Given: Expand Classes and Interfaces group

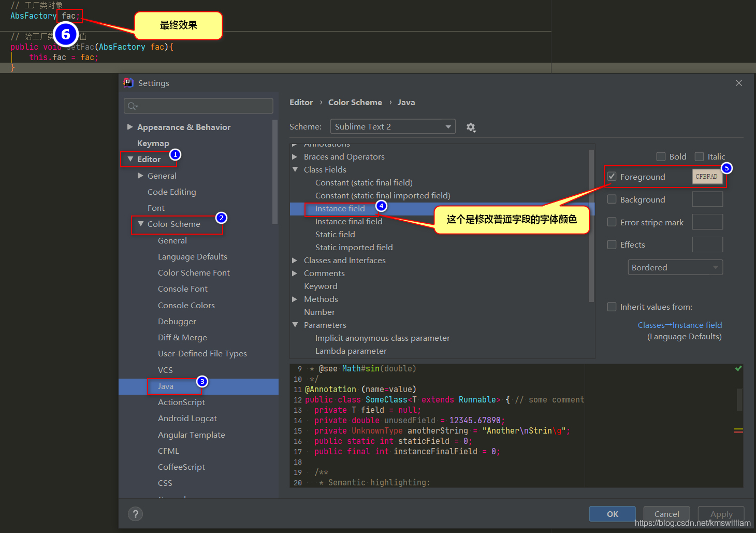Looking at the screenshot, I should coord(295,260).
